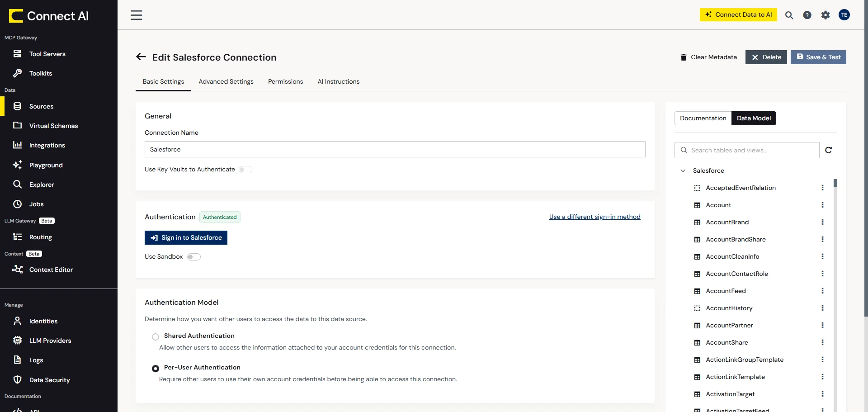The image size is (868, 412).
Task: Open options menu for ActionLinkTemplate
Action: [822, 377]
